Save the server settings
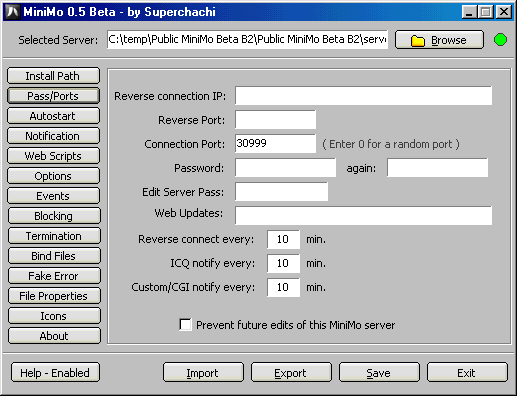This screenshot has width=517, height=396. point(379,372)
